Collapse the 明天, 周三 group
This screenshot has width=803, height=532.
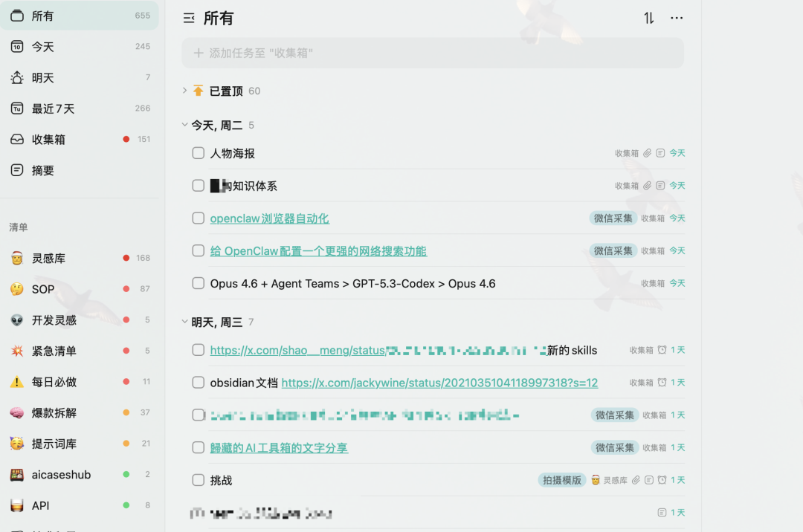coord(184,322)
